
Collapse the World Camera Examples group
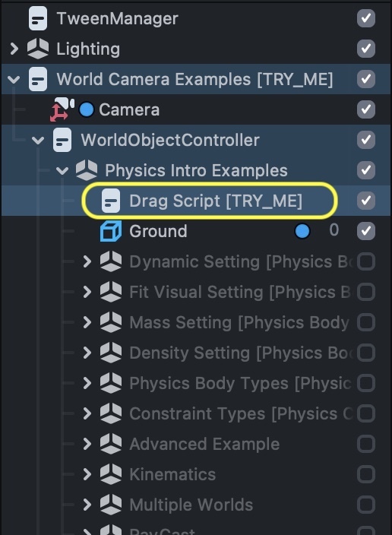tap(14, 80)
